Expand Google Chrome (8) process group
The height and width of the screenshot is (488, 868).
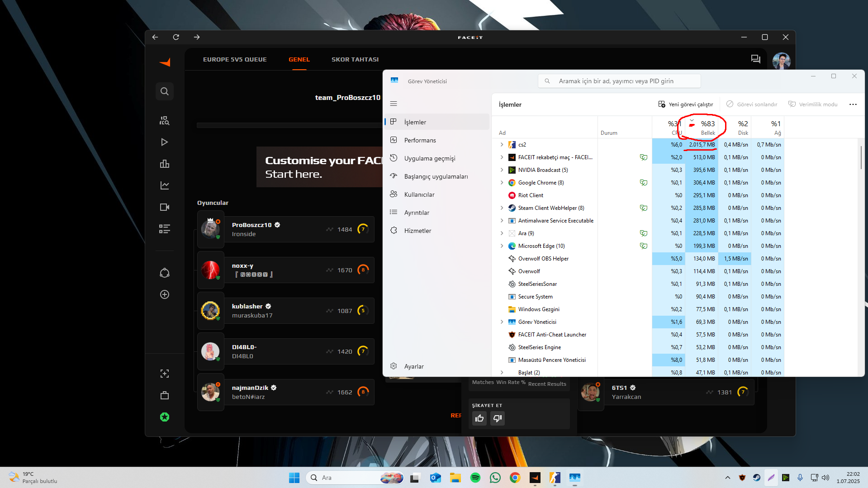[x=502, y=183]
